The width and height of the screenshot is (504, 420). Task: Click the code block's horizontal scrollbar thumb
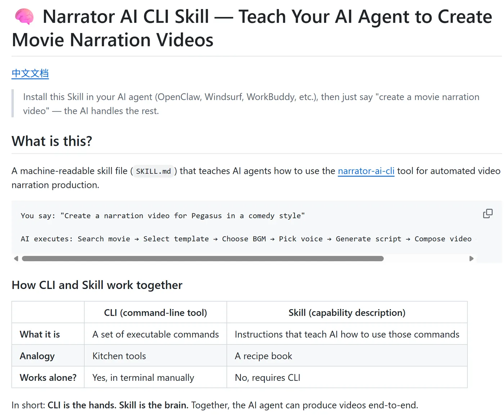[x=202, y=258]
